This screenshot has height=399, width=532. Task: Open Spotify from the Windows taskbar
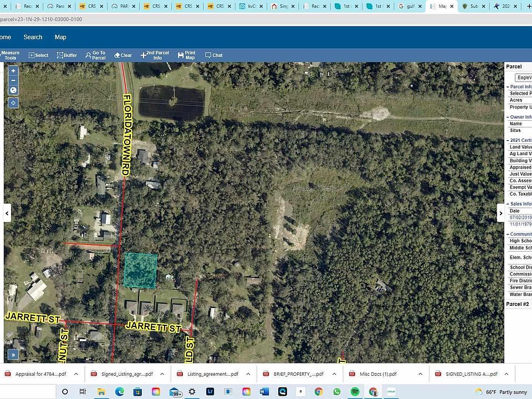[x=355, y=392]
